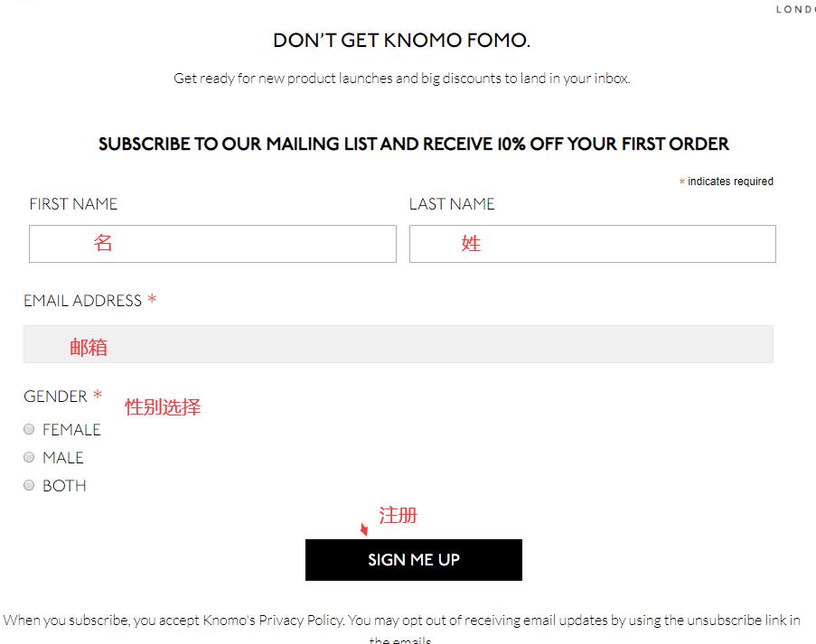Viewport: 816px width, 644px height.
Task: Click the red "注册" annotation text
Action: point(398,516)
